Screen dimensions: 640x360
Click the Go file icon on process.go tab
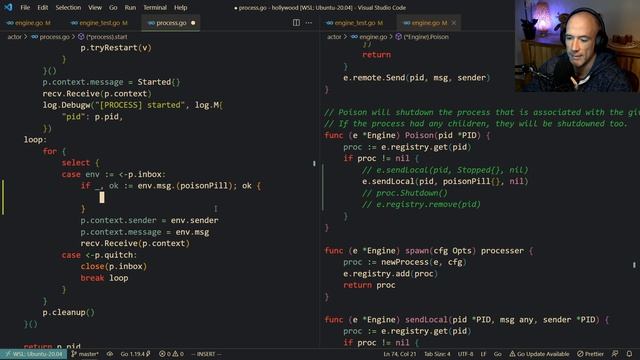coord(151,23)
